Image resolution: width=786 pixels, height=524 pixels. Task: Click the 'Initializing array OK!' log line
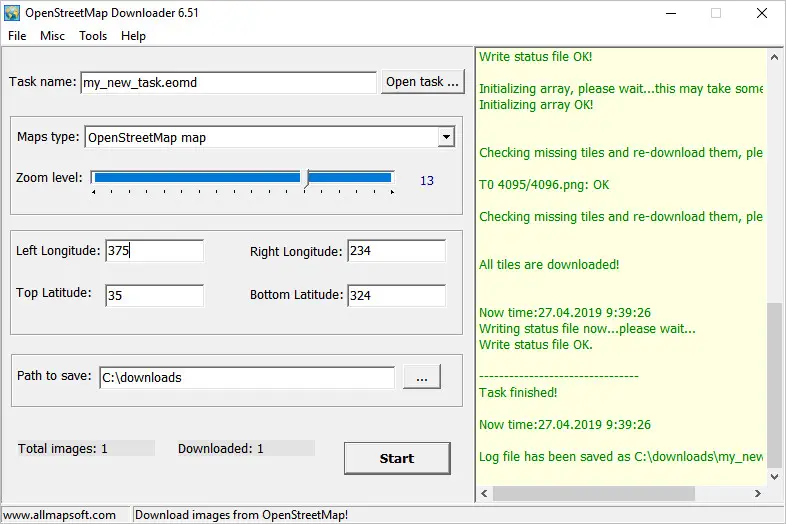536,105
